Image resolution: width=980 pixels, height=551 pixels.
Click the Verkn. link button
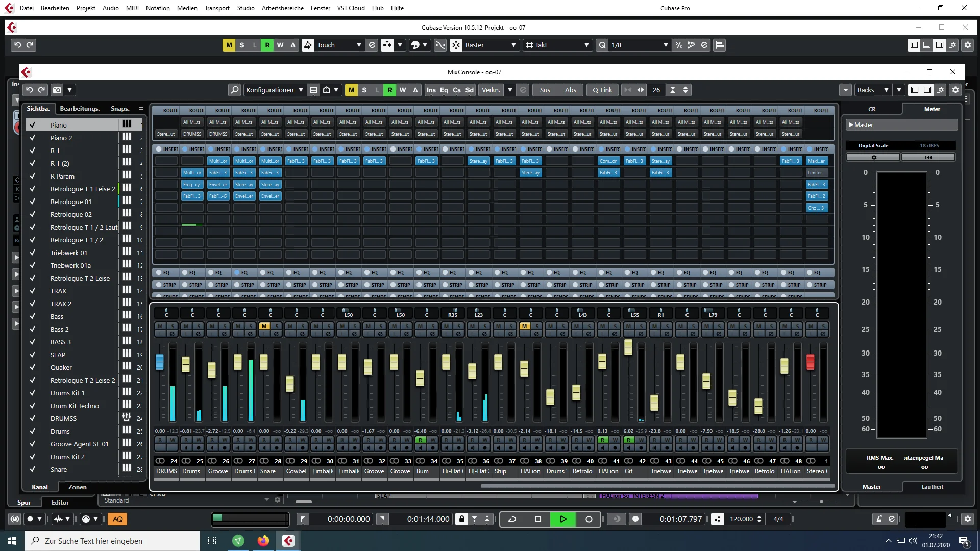491,90
